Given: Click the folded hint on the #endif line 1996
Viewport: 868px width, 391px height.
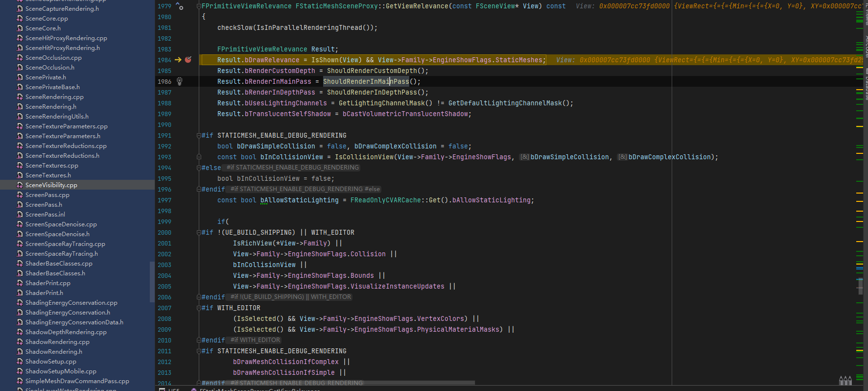Looking at the screenshot, I should coord(305,189).
